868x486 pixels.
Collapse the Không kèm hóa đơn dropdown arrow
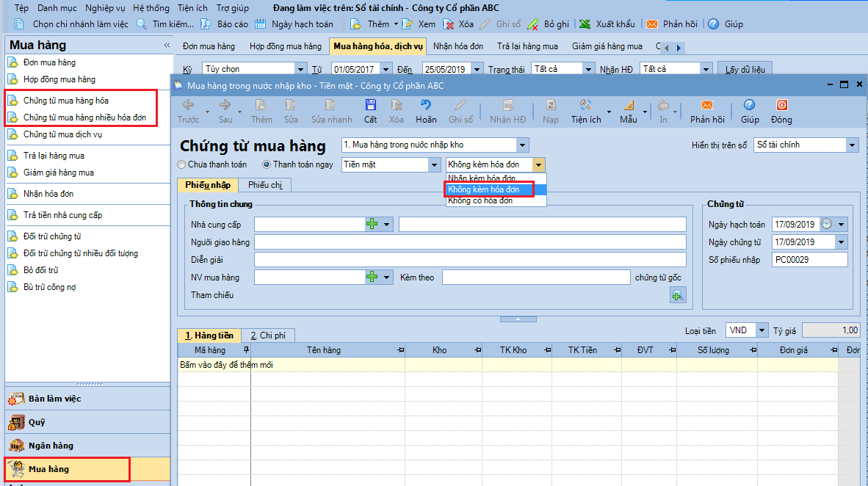click(x=538, y=164)
